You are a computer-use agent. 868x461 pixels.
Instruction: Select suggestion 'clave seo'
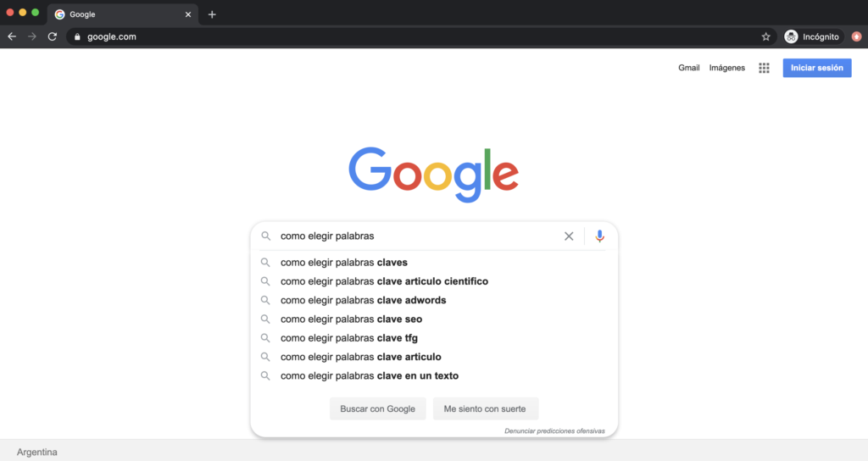point(351,319)
